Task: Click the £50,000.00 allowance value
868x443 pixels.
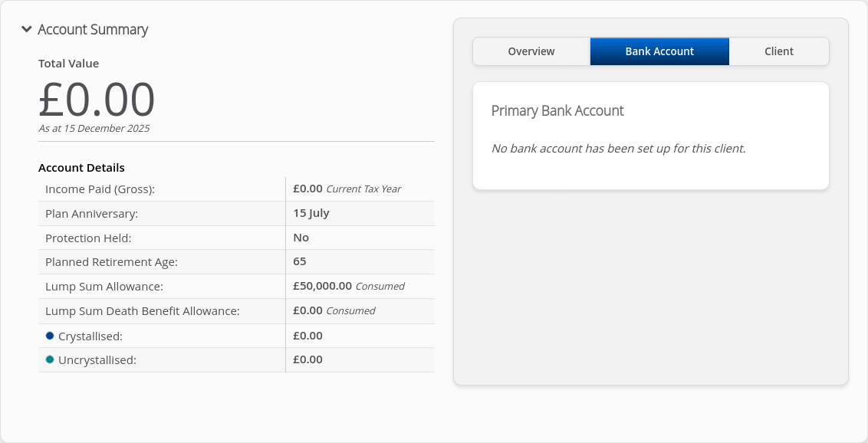Action: tap(323, 286)
